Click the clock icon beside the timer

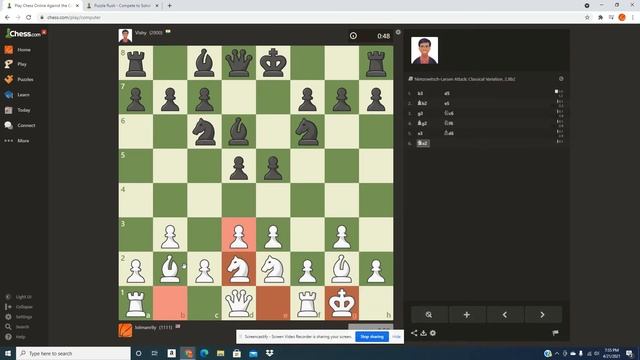(x=353, y=36)
